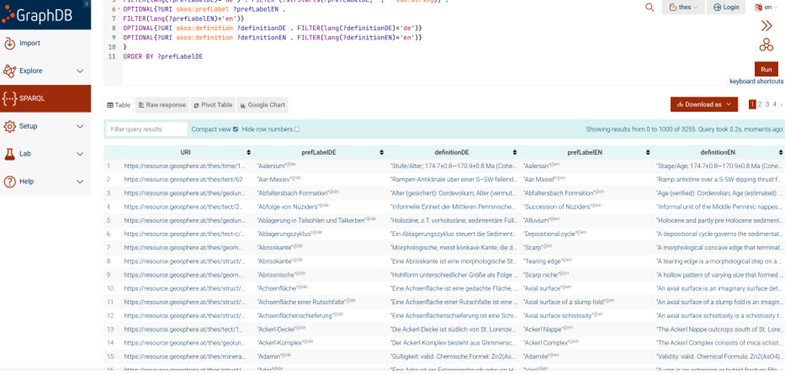Click the definitionDE cell starting "Rampen-Antiklinale"
Image resolution: width=785 pixels, height=374 pixels.
pos(453,179)
